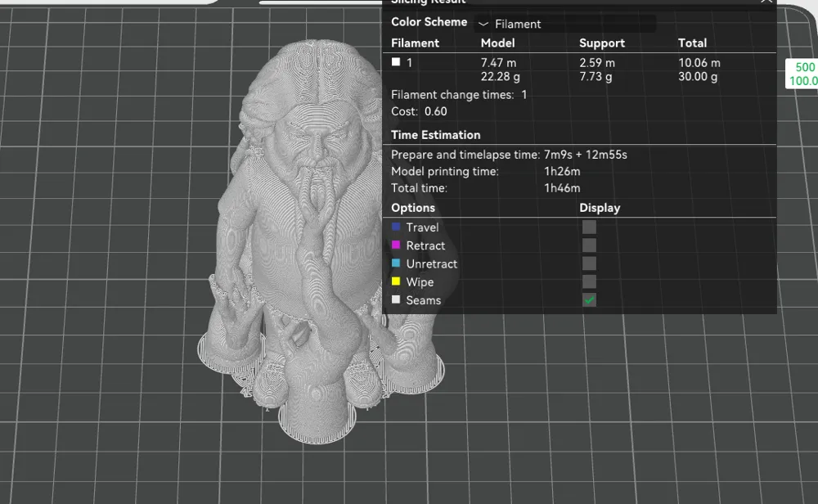Viewport: 818px width, 504px height.
Task: Uncheck the Seams display checkbox
Action: (x=589, y=300)
